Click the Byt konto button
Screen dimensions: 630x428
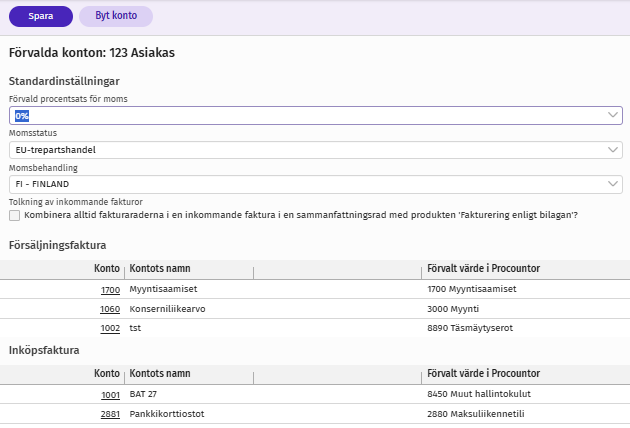pyautogui.click(x=116, y=16)
